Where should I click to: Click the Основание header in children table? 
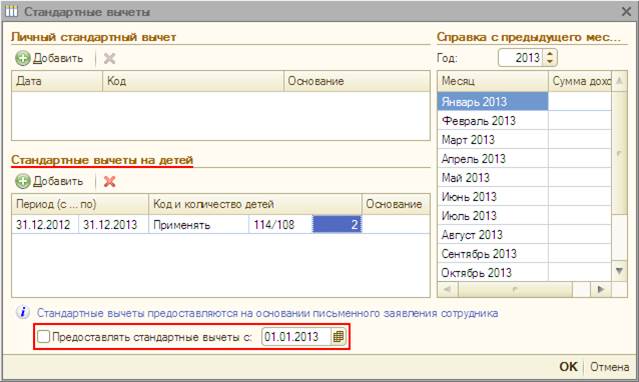coord(396,204)
